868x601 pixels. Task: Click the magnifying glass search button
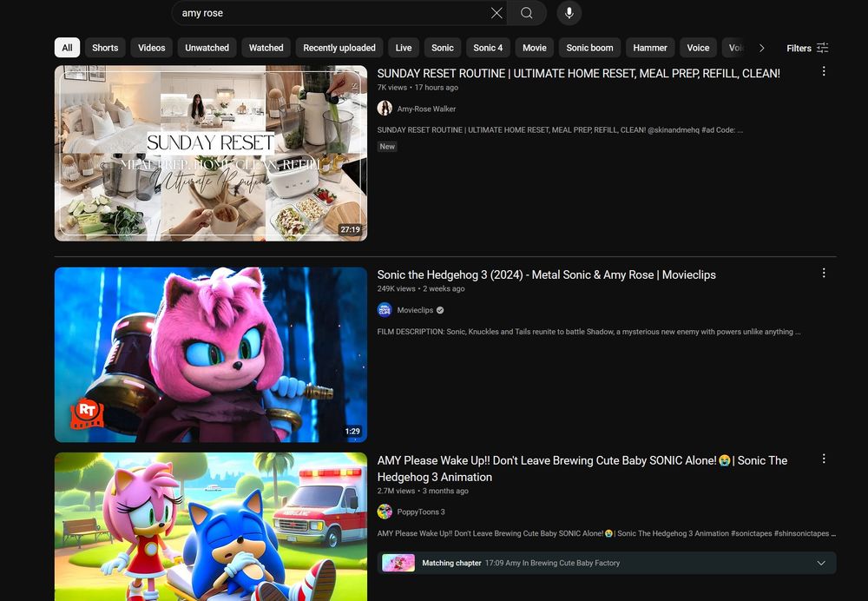[x=527, y=13]
